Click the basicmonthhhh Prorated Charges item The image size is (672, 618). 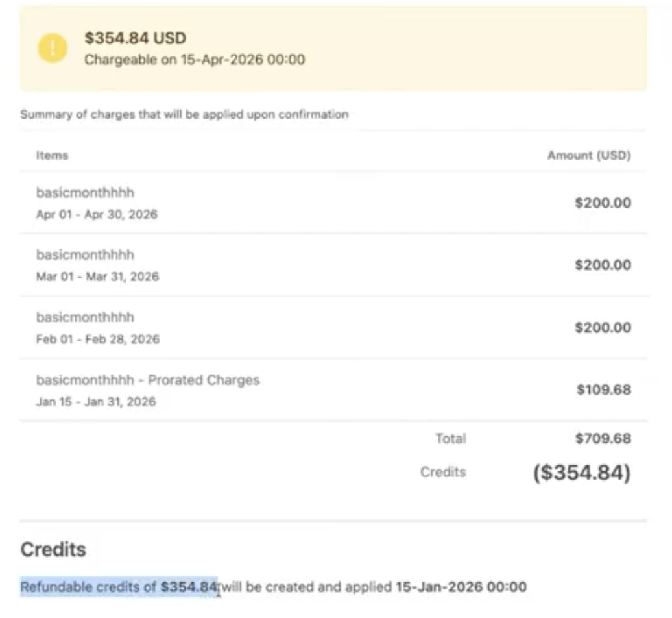(x=148, y=380)
